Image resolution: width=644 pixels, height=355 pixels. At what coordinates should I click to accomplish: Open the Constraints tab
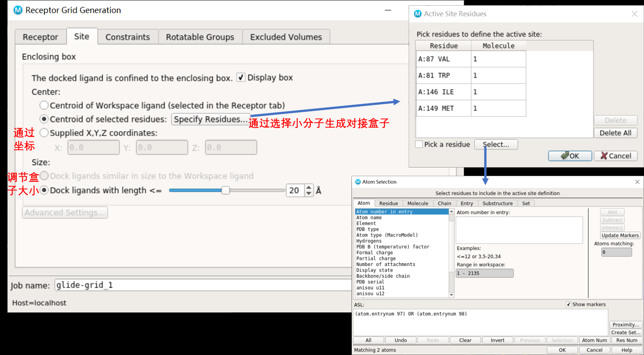[x=128, y=37]
